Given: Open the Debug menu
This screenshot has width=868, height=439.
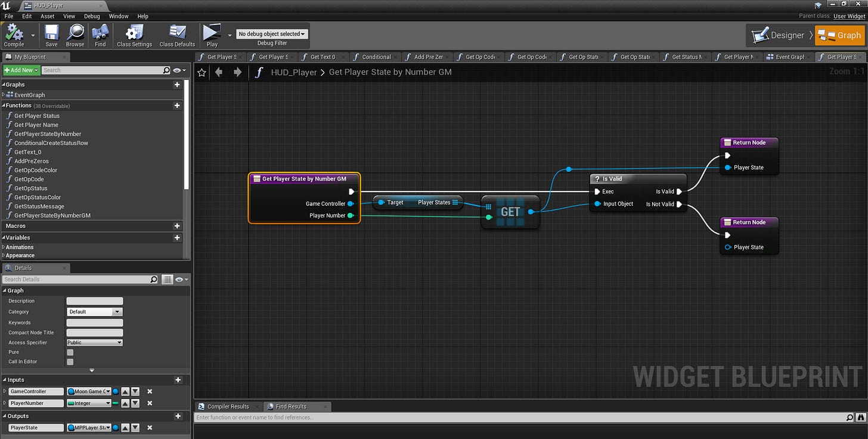Looking at the screenshot, I should pos(92,16).
